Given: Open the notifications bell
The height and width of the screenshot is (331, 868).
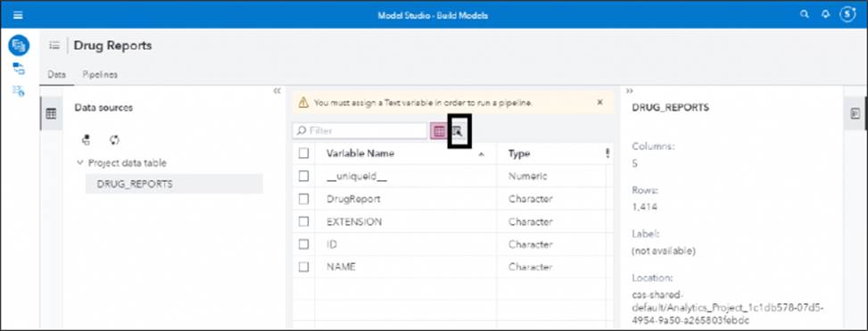Looking at the screenshot, I should 825,15.
